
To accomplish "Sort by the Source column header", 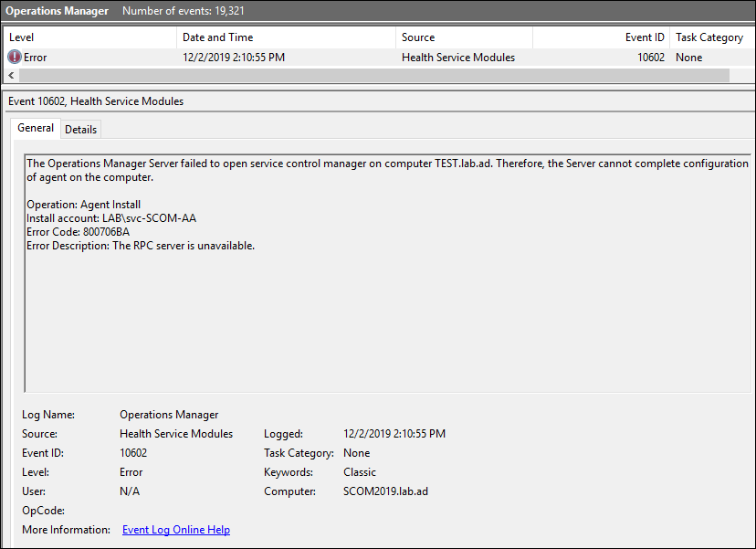I will click(465, 37).
